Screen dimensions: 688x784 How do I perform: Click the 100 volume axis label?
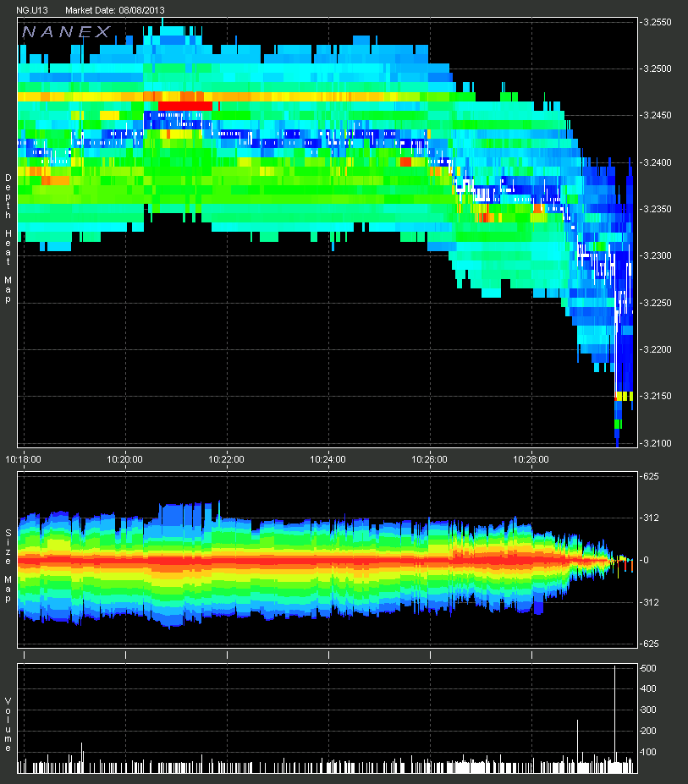coord(649,752)
